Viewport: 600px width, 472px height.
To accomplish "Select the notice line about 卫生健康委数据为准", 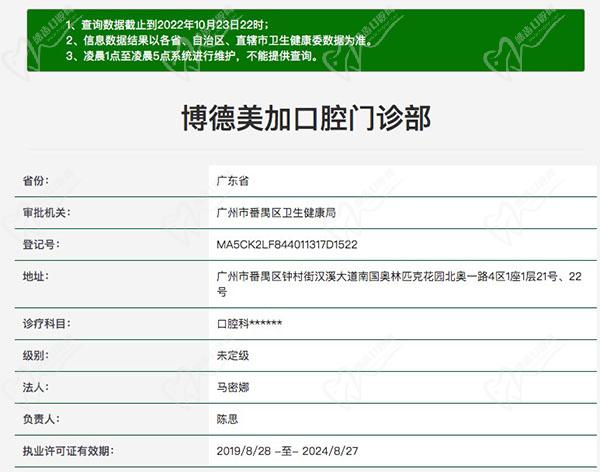I will click(220, 40).
